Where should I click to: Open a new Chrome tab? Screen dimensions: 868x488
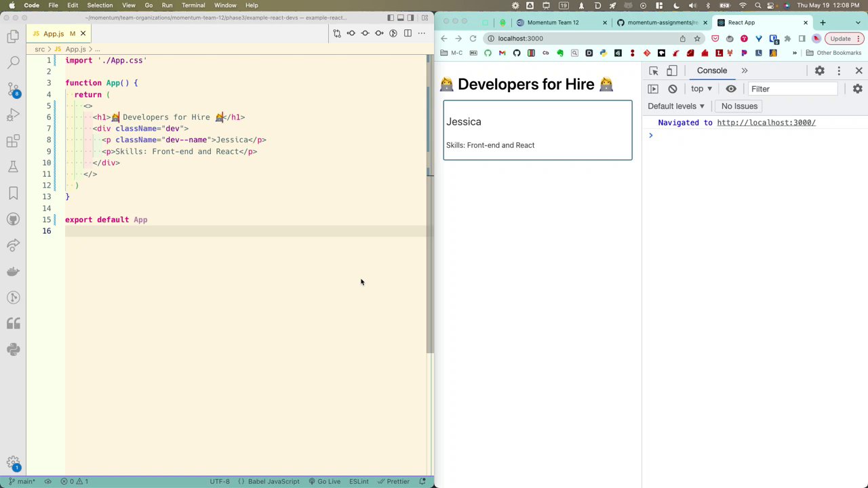tap(823, 22)
